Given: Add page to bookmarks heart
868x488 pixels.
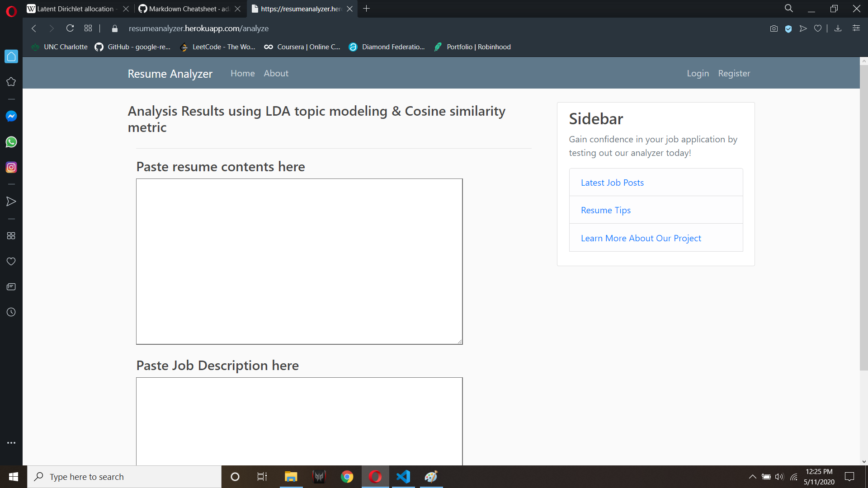Looking at the screenshot, I should [818, 28].
